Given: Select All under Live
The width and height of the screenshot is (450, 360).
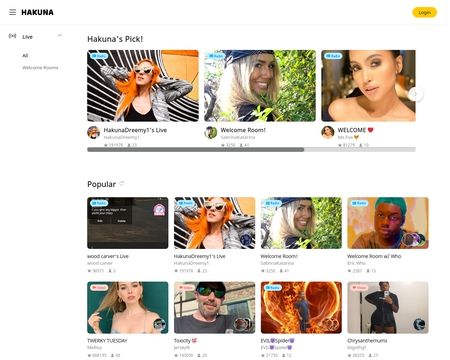Looking at the screenshot, I should pyautogui.click(x=25, y=55).
